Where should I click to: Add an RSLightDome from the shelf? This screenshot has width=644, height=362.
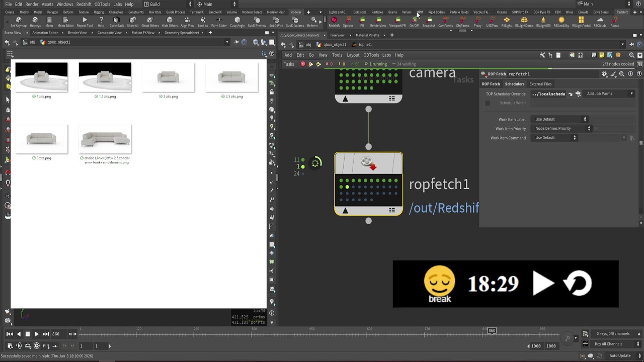click(x=524, y=22)
